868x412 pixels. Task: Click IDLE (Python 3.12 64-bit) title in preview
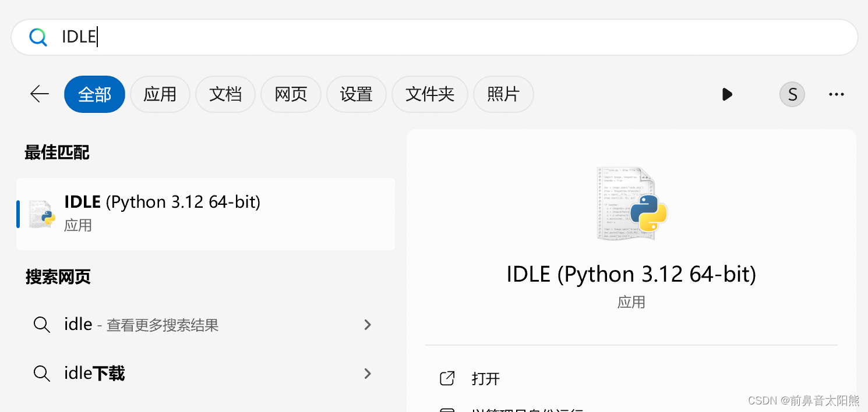point(631,274)
